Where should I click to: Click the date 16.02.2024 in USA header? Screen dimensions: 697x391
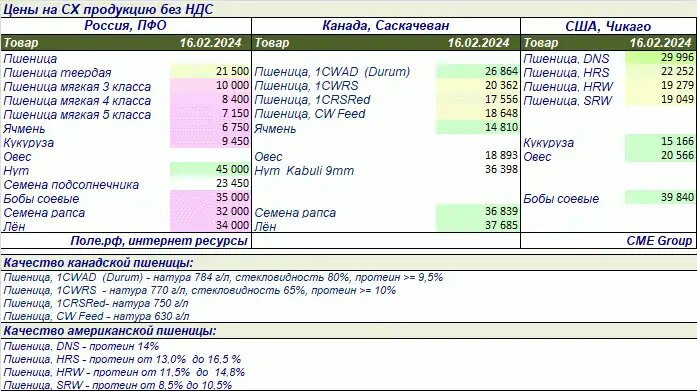coord(661,43)
